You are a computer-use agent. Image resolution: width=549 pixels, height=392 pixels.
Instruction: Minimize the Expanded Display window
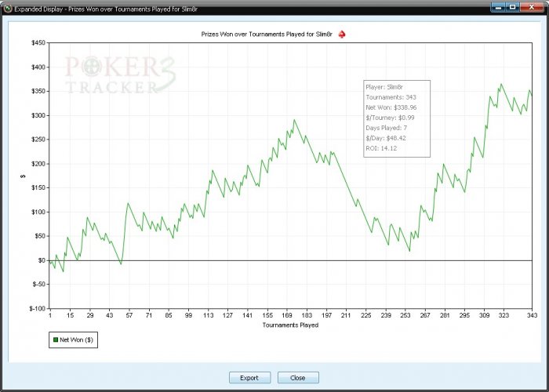(x=499, y=6)
